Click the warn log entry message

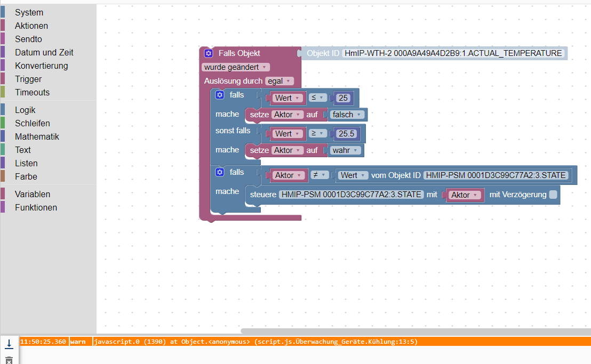tap(255, 342)
